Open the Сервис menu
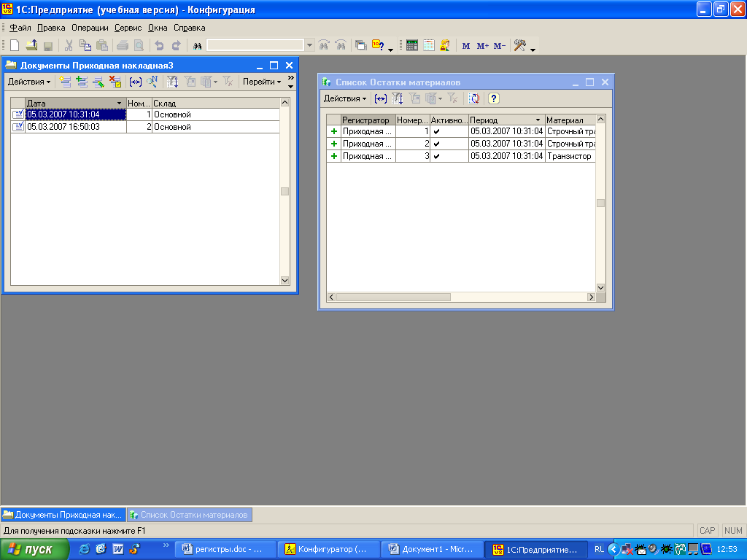The width and height of the screenshot is (747, 560). [128, 28]
